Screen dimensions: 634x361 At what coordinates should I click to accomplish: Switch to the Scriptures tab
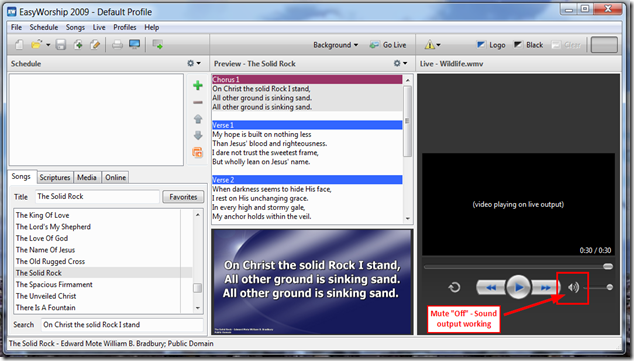55,177
